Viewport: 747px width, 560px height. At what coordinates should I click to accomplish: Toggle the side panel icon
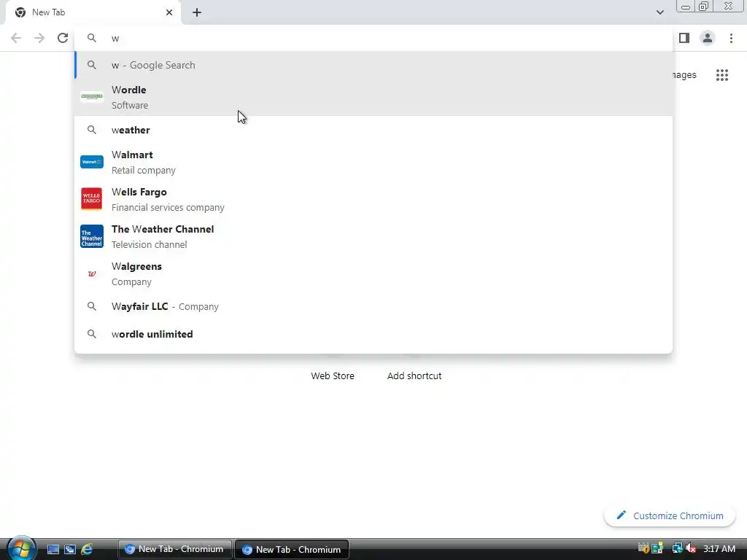(x=684, y=38)
